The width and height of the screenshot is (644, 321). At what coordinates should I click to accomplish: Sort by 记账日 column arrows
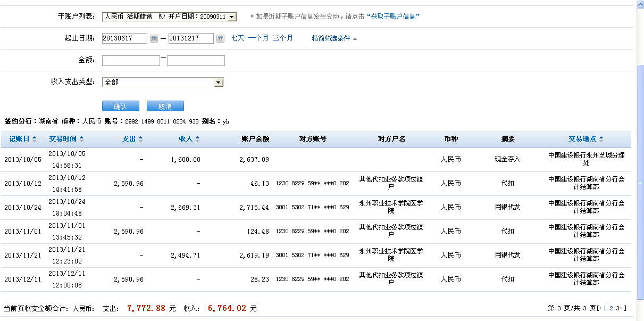35,139
